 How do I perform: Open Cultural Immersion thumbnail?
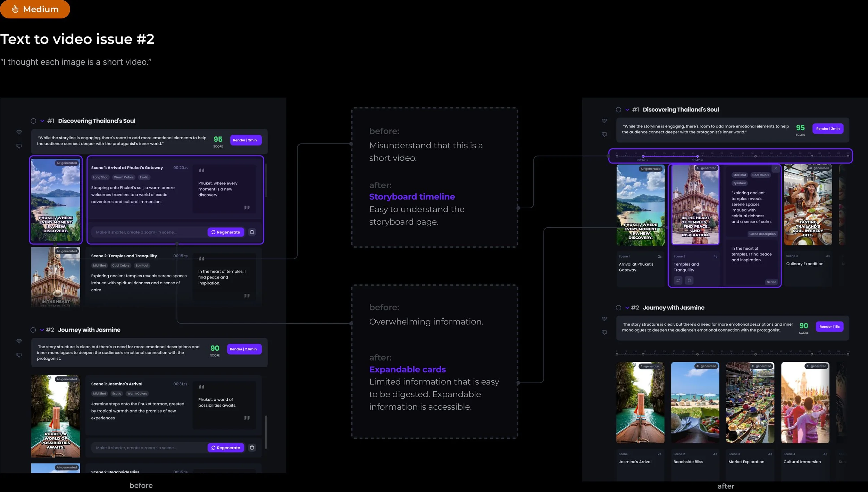pyautogui.click(x=805, y=402)
